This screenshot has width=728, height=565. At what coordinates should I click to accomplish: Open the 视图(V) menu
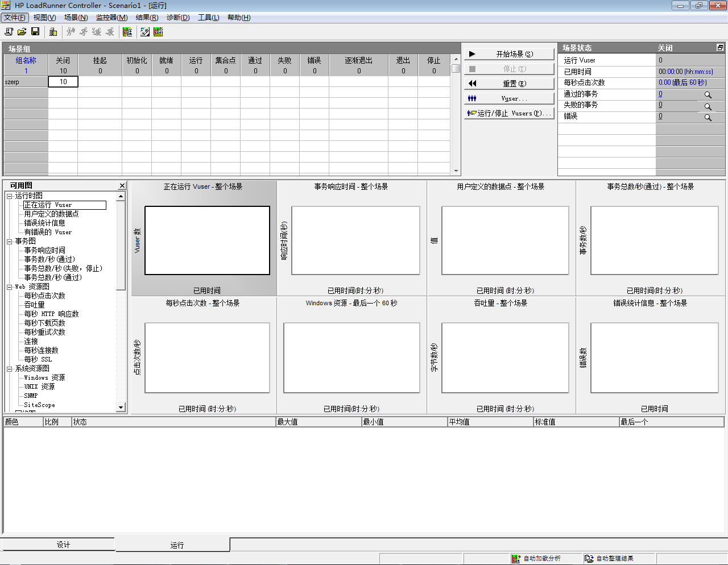pyautogui.click(x=44, y=18)
